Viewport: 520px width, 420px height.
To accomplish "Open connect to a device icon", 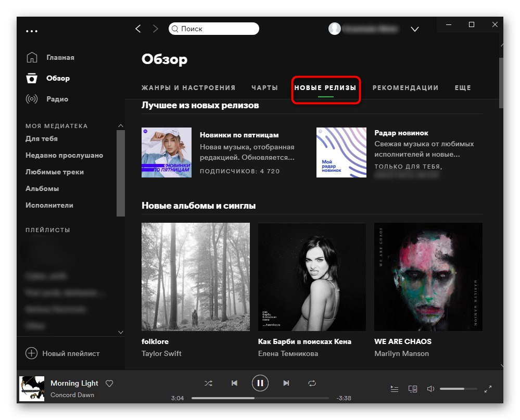I will [413, 389].
